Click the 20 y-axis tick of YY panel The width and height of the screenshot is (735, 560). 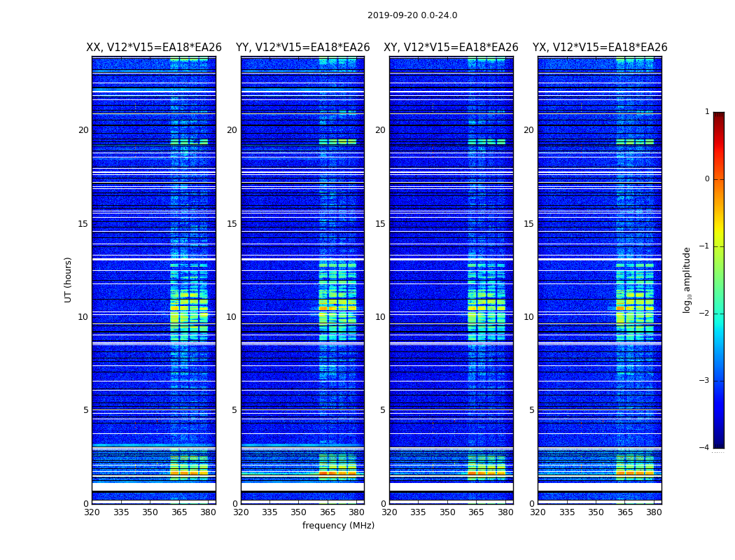tap(232, 130)
